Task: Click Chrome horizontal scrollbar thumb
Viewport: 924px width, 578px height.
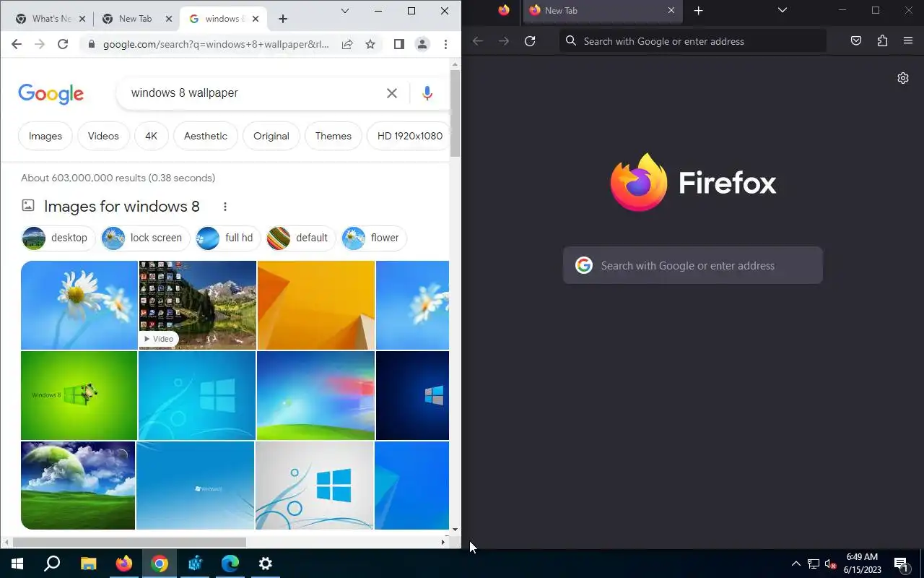Action: (129, 542)
